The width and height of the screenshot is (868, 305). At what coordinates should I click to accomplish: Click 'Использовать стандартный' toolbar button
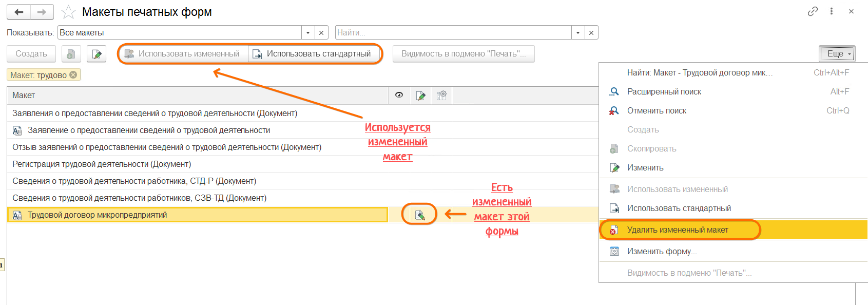pyautogui.click(x=314, y=54)
